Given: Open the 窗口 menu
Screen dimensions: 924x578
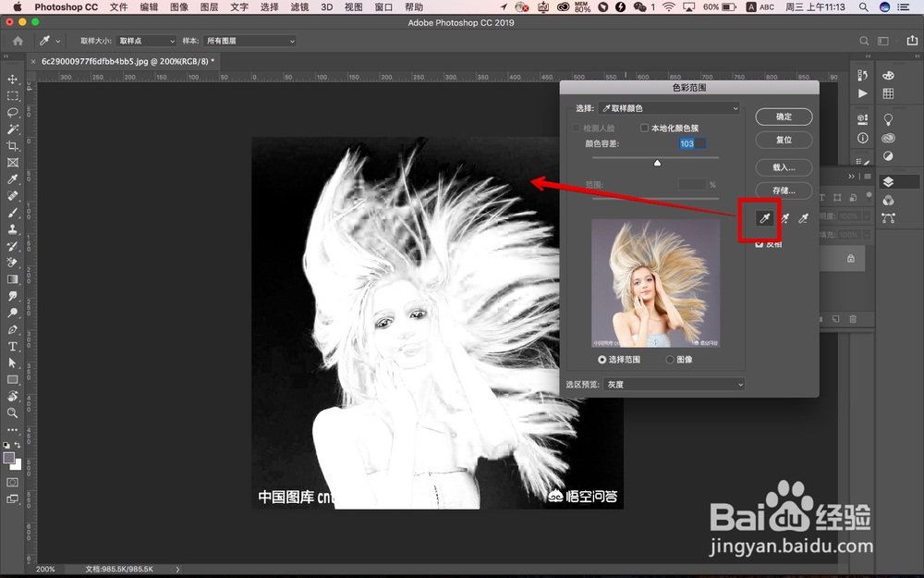Looking at the screenshot, I should coord(383,7).
